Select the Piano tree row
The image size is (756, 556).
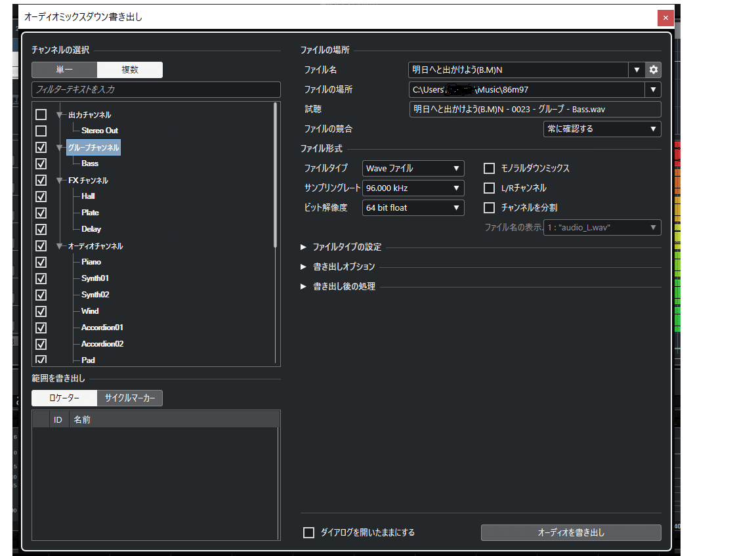(x=91, y=262)
